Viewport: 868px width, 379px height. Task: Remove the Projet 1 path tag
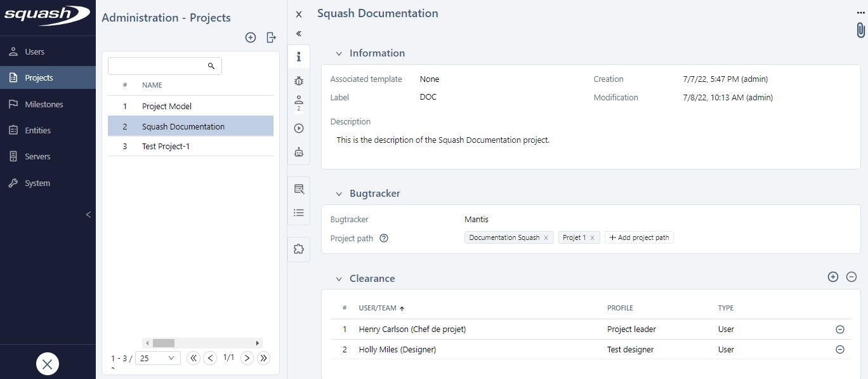click(592, 237)
